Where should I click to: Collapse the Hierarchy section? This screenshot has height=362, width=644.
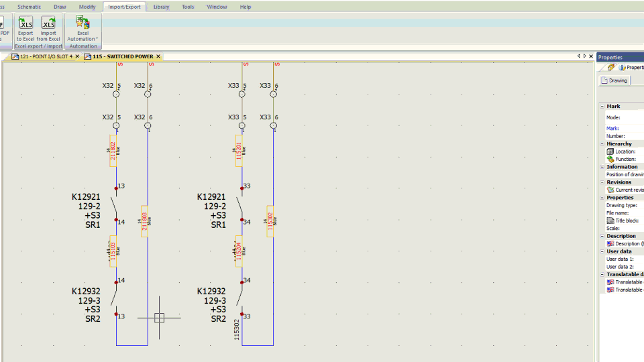(602, 144)
